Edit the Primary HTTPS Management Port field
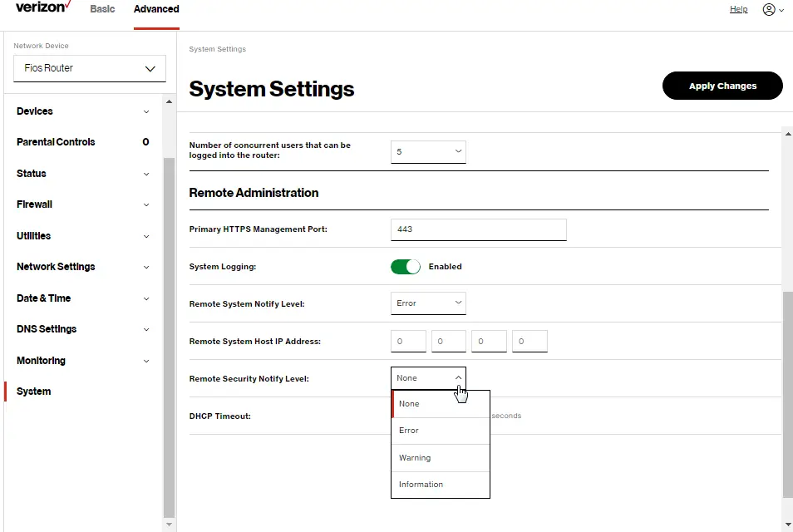This screenshot has width=793, height=532. tap(478, 229)
